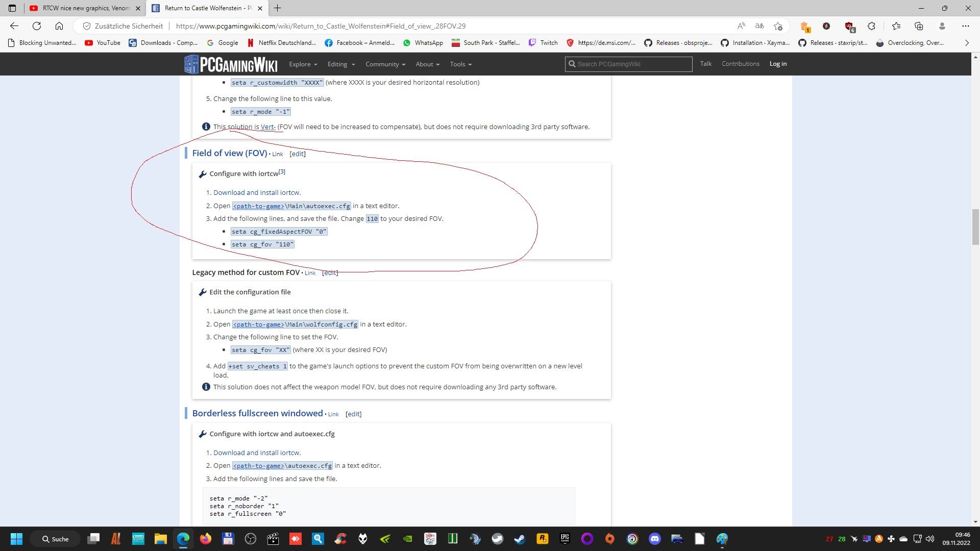Open Edge Settings and more menu
The height and width of the screenshot is (551, 980).
(965, 26)
